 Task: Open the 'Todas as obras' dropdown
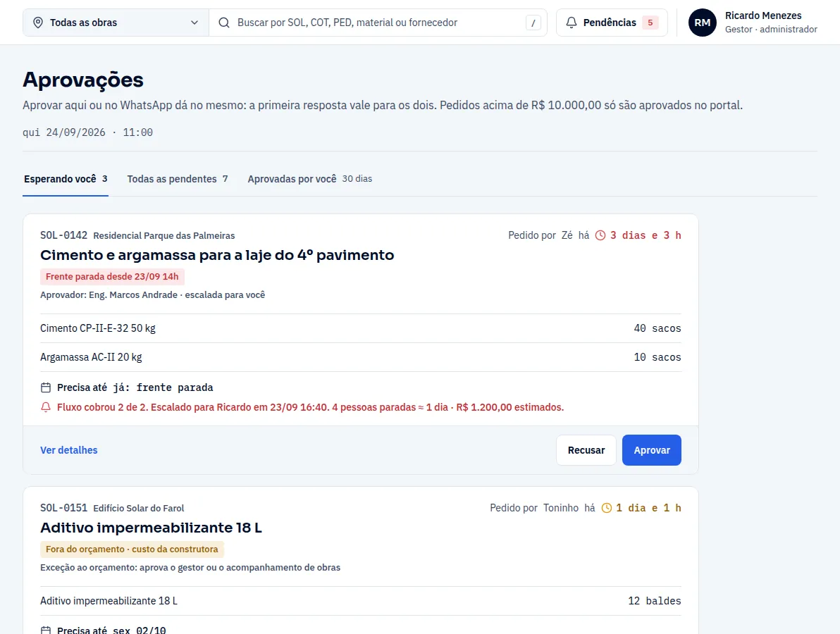click(116, 23)
